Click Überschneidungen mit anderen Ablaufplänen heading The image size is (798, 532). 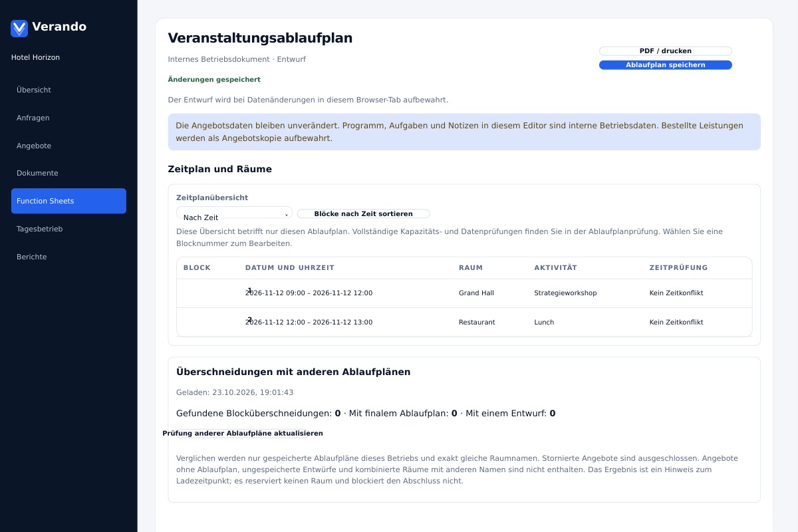click(293, 372)
